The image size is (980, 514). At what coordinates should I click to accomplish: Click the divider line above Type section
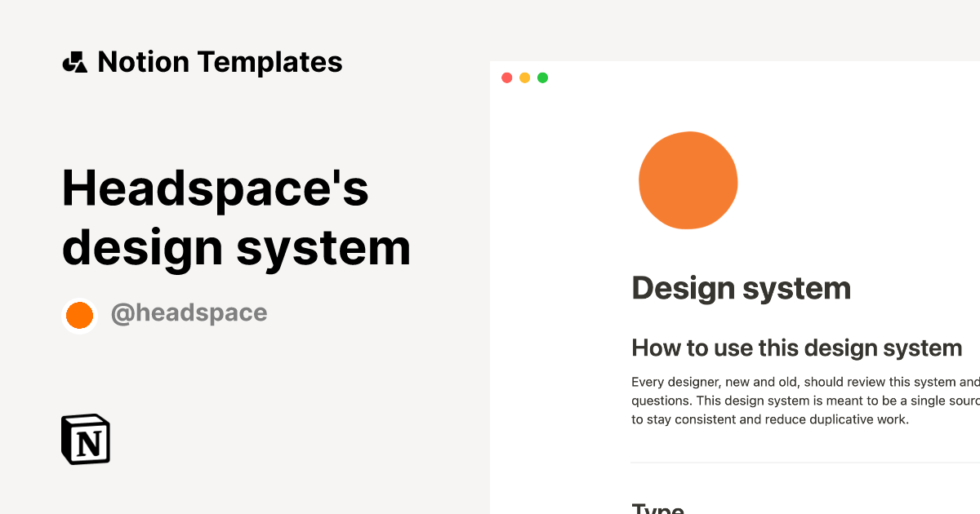(x=804, y=461)
